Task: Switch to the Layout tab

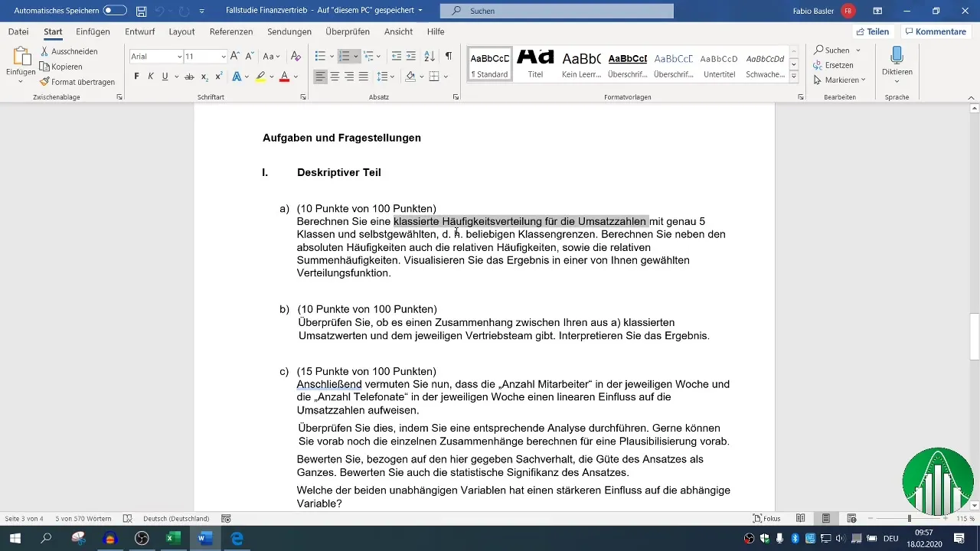Action: [181, 31]
